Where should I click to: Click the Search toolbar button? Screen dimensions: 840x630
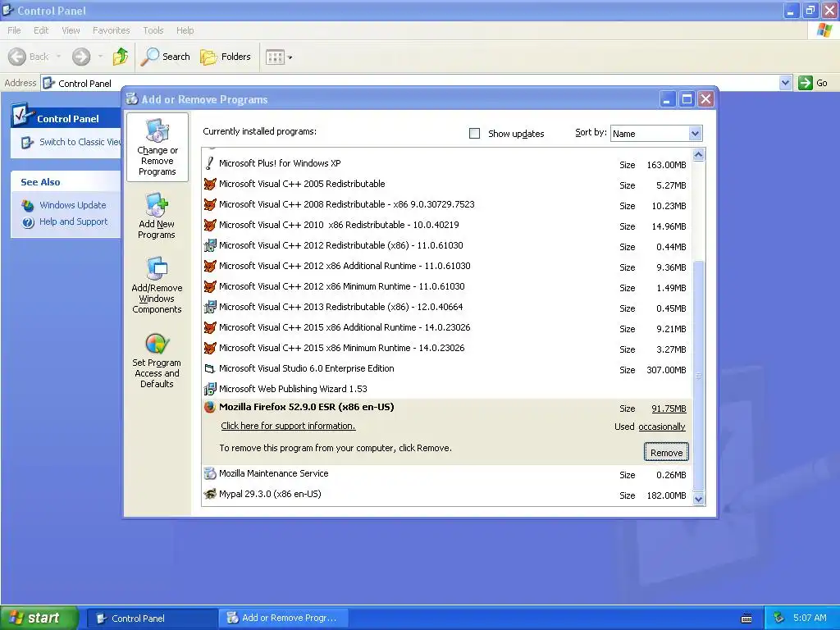tap(166, 57)
